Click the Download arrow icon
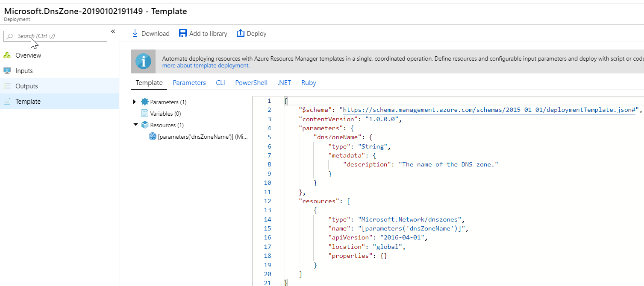This screenshot has height=286, width=644. [135, 33]
